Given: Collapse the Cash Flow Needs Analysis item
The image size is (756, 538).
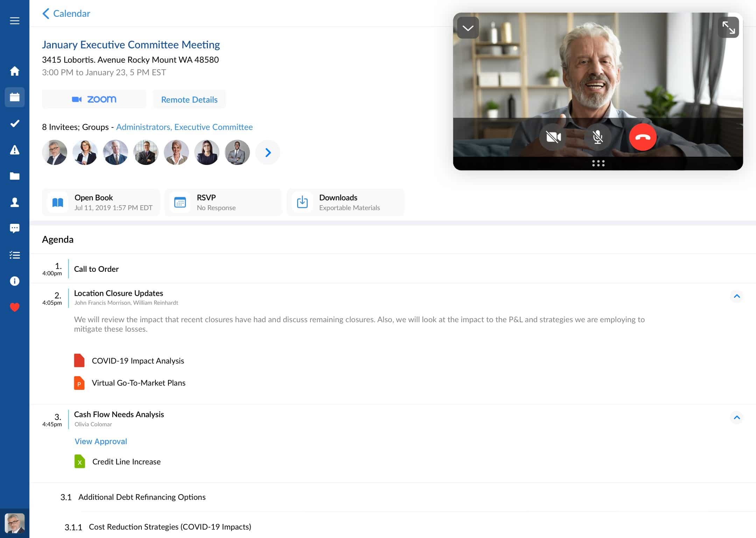Looking at the screenshot, I should point(737,418).
